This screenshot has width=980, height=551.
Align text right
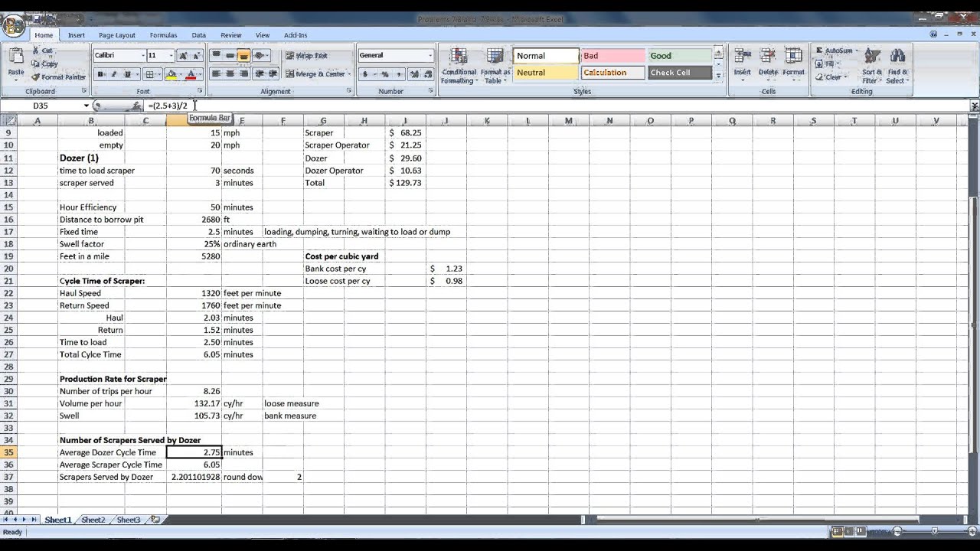coord(243,74)
